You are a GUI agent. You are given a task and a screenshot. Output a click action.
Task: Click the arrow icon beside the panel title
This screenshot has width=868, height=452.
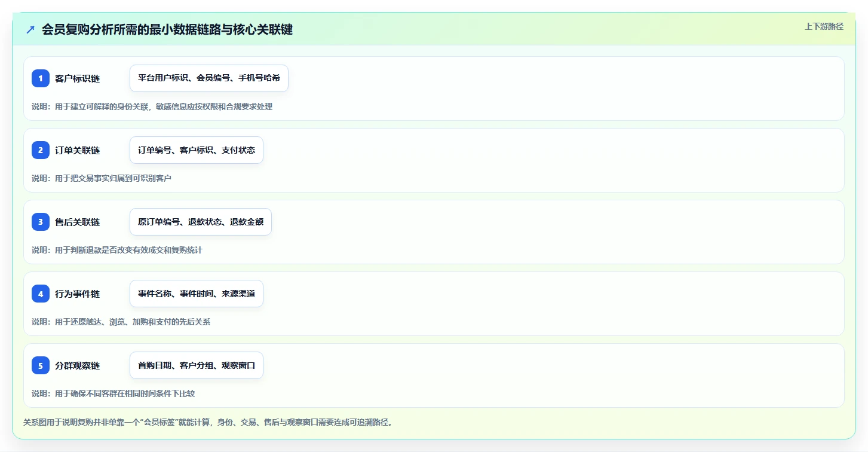30,29
